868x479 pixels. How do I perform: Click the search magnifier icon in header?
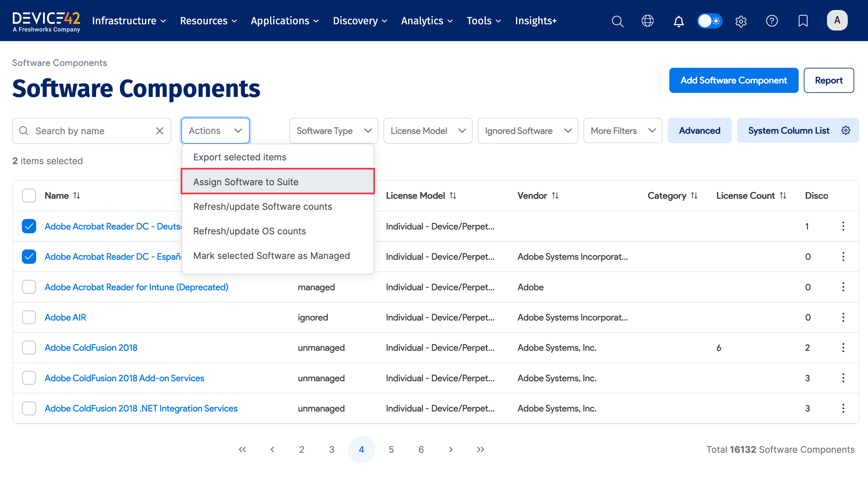617,21
